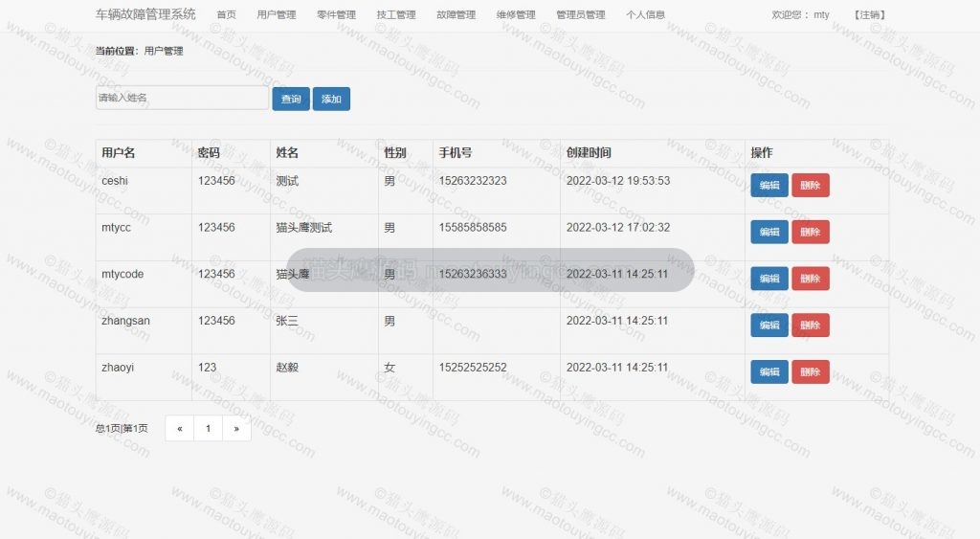Click created time 2022-03-12 19:53:53

click(x=618, y=181)
